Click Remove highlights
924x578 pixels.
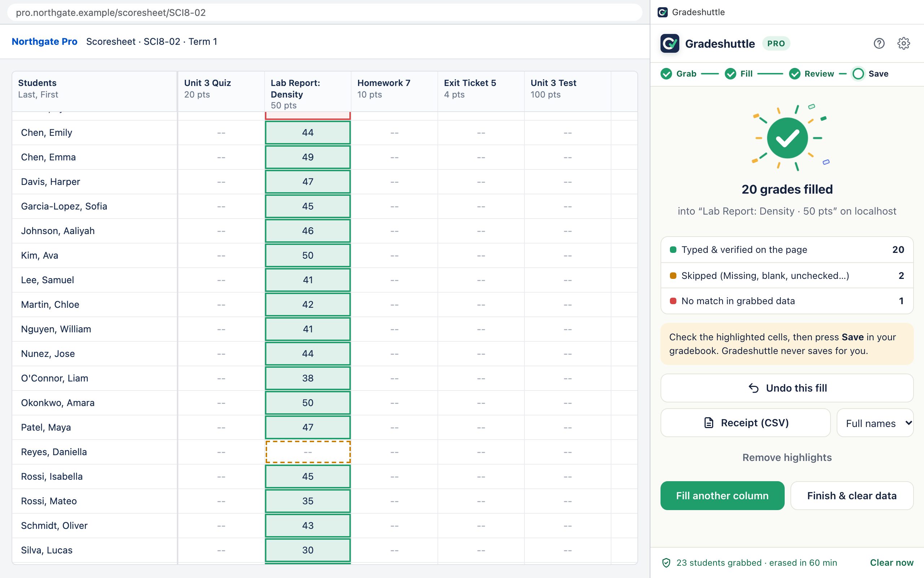pos(787,458)
